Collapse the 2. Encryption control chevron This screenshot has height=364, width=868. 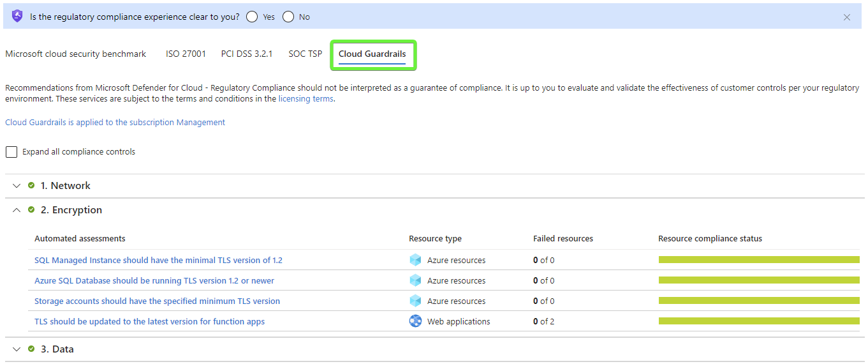[x=17, y=210]
